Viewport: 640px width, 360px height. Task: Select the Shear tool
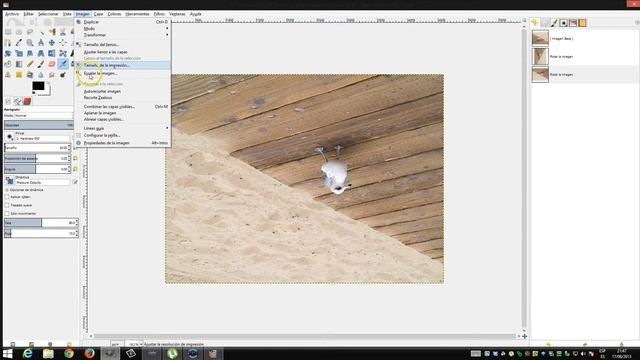[30, 53]
